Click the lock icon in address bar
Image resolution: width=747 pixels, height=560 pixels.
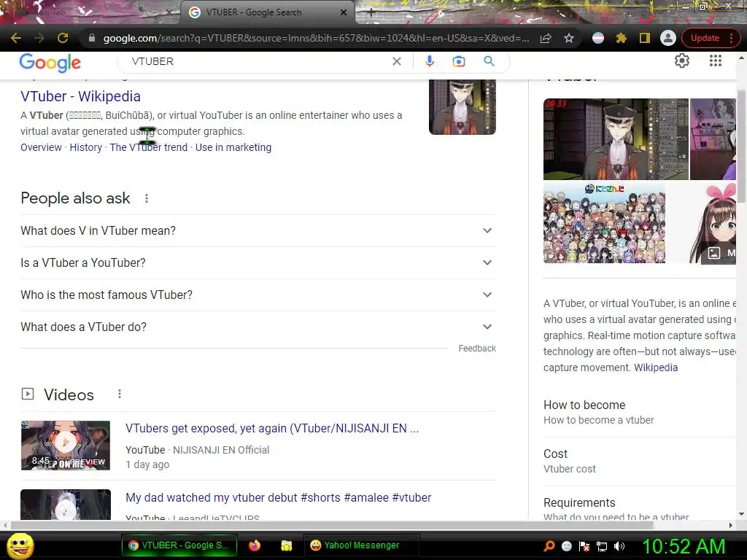click(x=92, y=38)
